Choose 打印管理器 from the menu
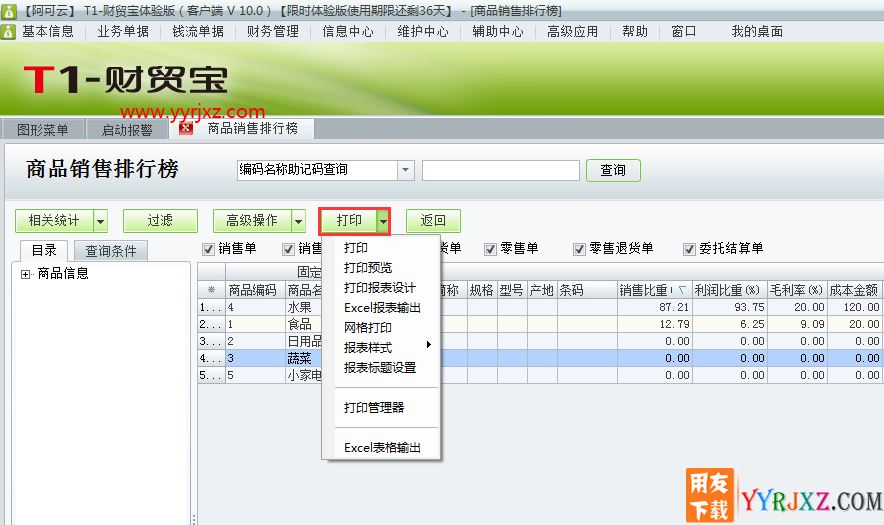This screenshot has height=525, width=884. pos(374,408)
